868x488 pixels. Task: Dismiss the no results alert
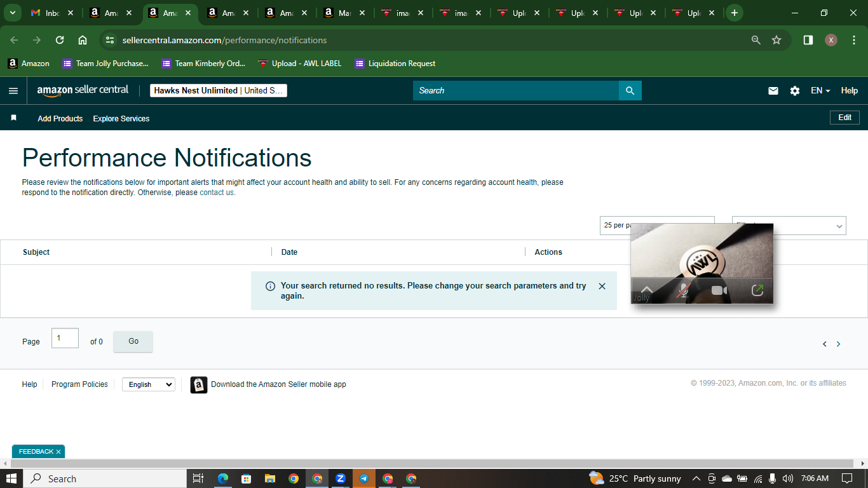[x=602, y=286]
